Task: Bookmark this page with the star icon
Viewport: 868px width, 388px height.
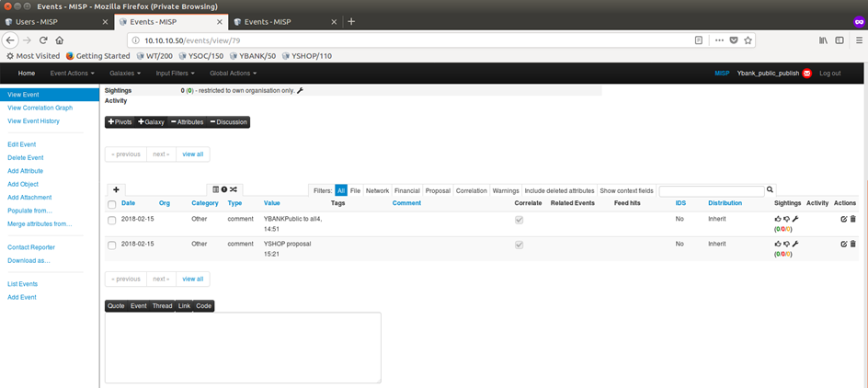Action: coord(748,40)
